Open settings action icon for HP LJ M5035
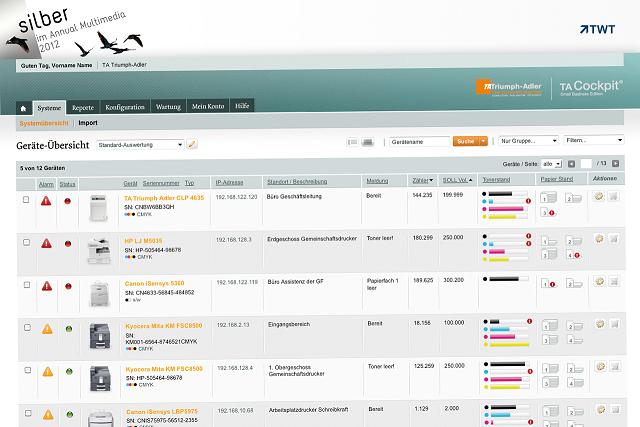The image size is (640, 427). [x=599, y=239]
